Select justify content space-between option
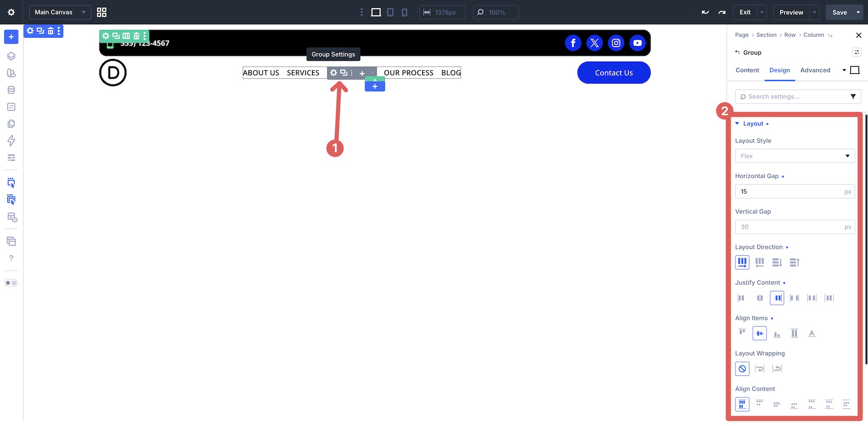Image resolution: width=868 pixels, height=426 pixels. click(x=794, y=298)
